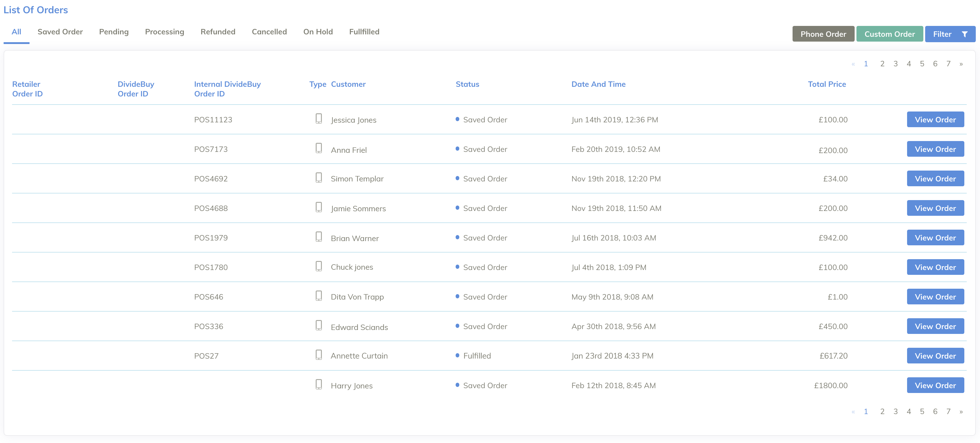Click phone type icon beside Simon Templar
Image resolution: width=980 pixels, height=443 pixels.
point(319,178)
